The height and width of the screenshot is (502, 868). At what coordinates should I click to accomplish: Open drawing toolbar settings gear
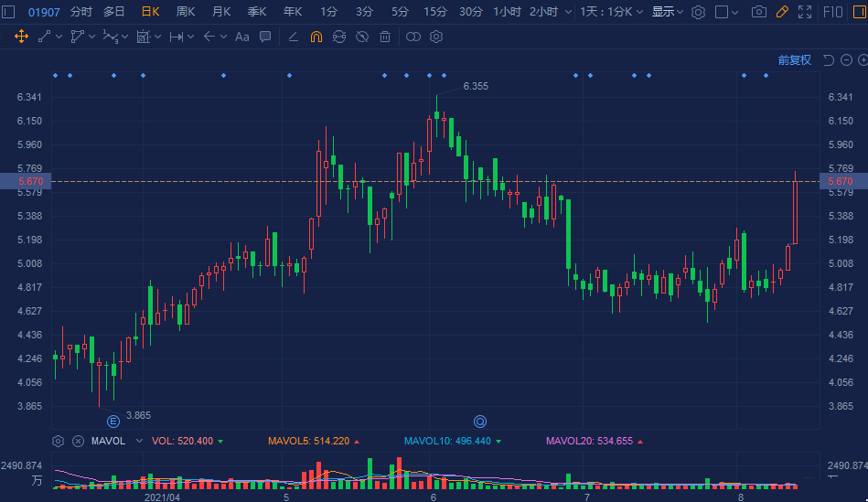(x=436, y=37)
